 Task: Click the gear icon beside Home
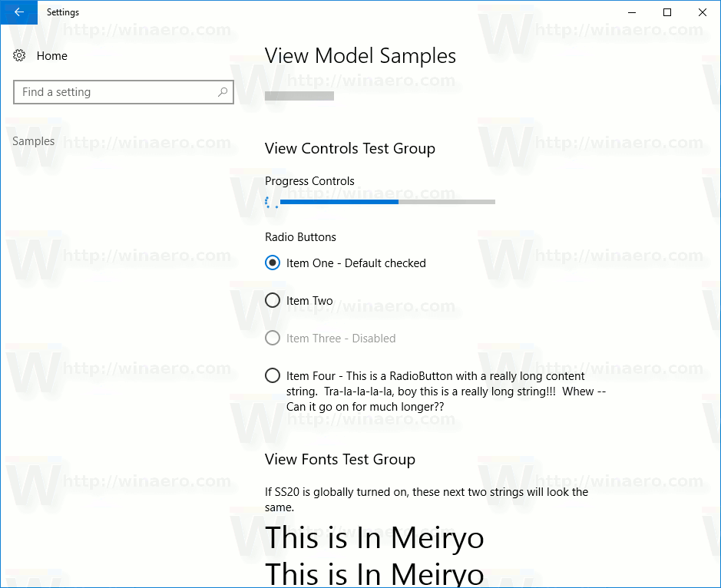coord(18,55)
